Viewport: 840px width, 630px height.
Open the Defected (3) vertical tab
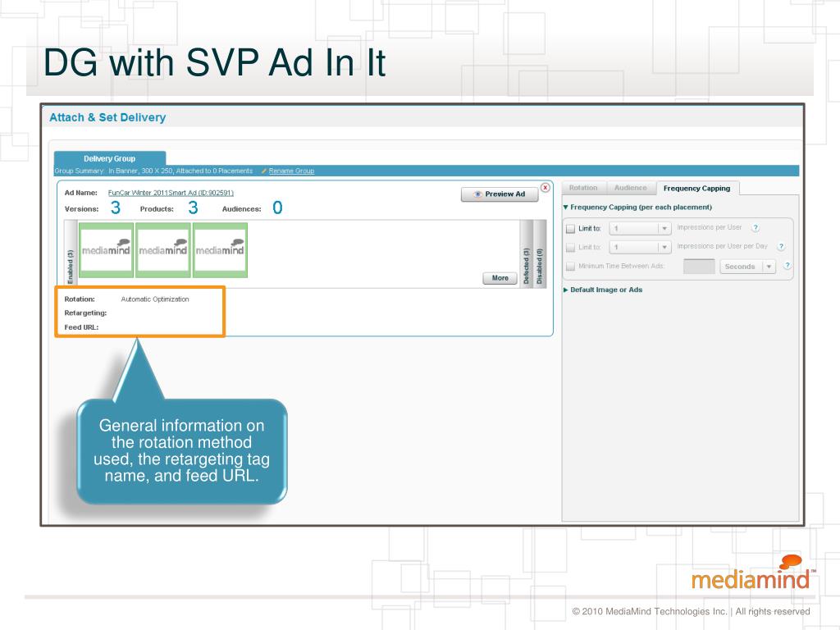526,254
